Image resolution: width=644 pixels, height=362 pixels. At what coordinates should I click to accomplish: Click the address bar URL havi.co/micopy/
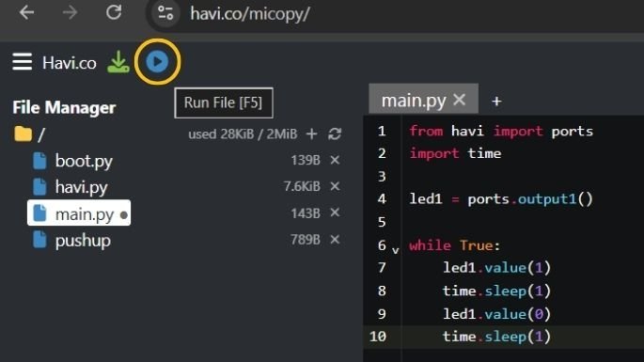coord(250,13)
